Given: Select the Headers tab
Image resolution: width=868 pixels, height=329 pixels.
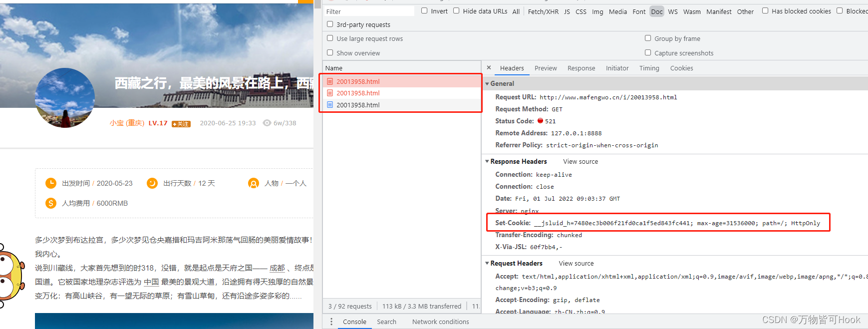Looking at the screenshot, I should 512,68.
